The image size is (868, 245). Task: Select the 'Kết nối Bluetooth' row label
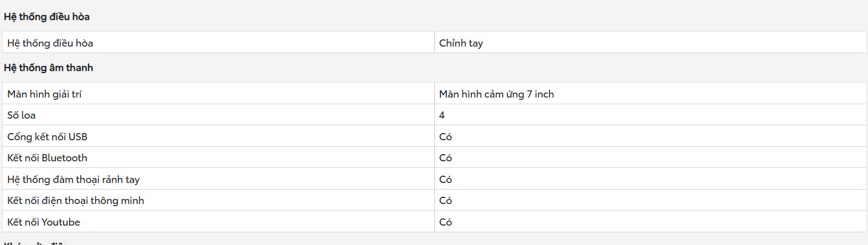pyautogui.click(x=47, y=158)
